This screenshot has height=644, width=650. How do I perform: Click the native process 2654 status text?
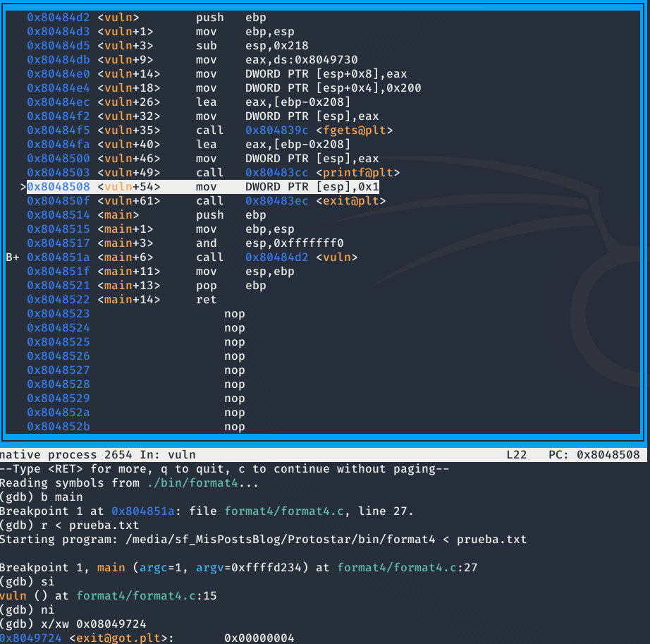pos(66,454)
